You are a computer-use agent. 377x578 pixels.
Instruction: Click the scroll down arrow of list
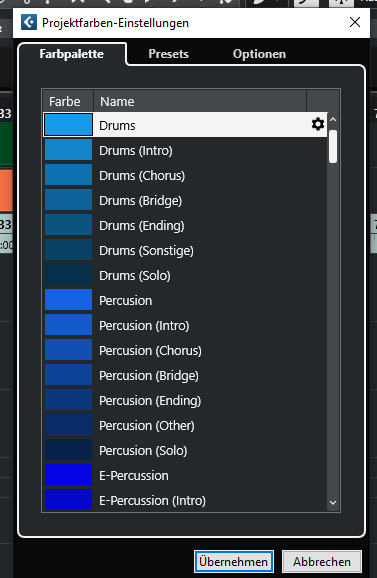[x=333, y=502]
